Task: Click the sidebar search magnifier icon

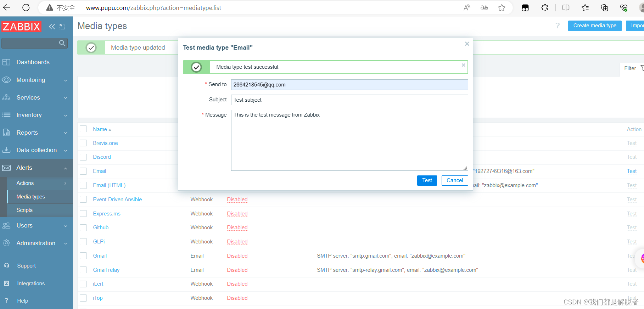Action: (62, 43)
